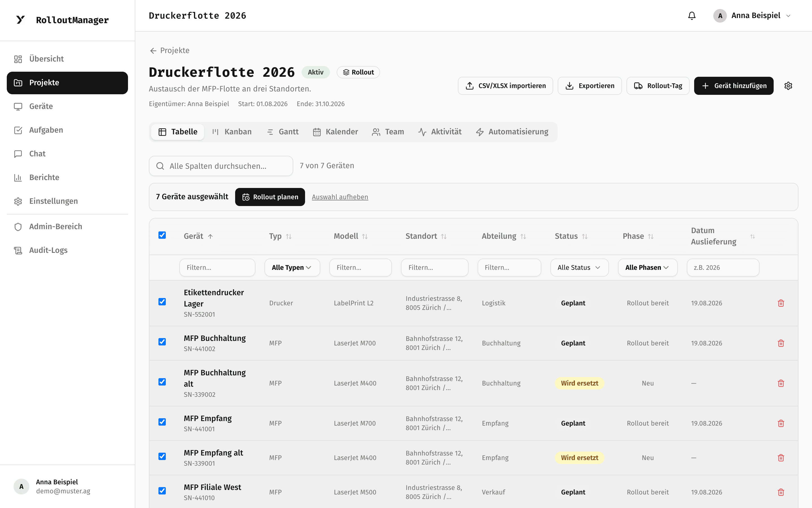The image size is (812, 508).
Task: Sort by Typ column
Action: coord(288,237)
